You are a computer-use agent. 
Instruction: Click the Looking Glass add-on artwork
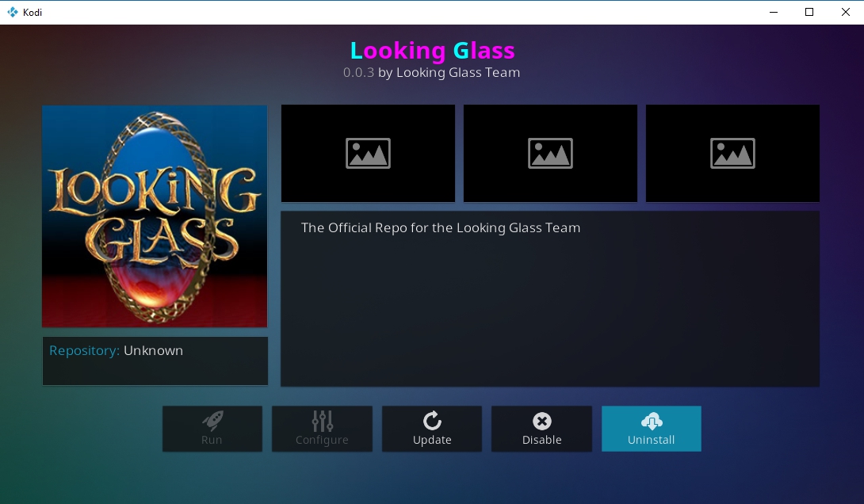tap(155, 216)
